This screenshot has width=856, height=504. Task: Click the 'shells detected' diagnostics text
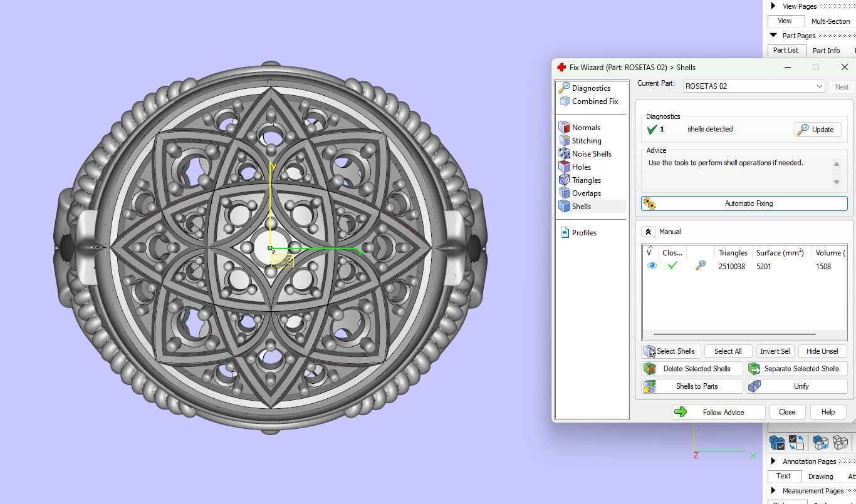710,129
